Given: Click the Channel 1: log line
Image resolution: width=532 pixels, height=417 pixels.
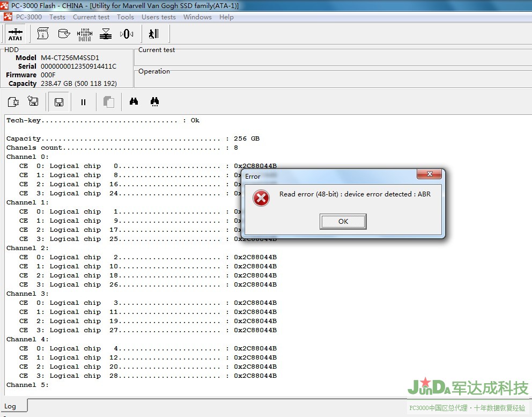Looking at the screenshot, I should point(27,202).
